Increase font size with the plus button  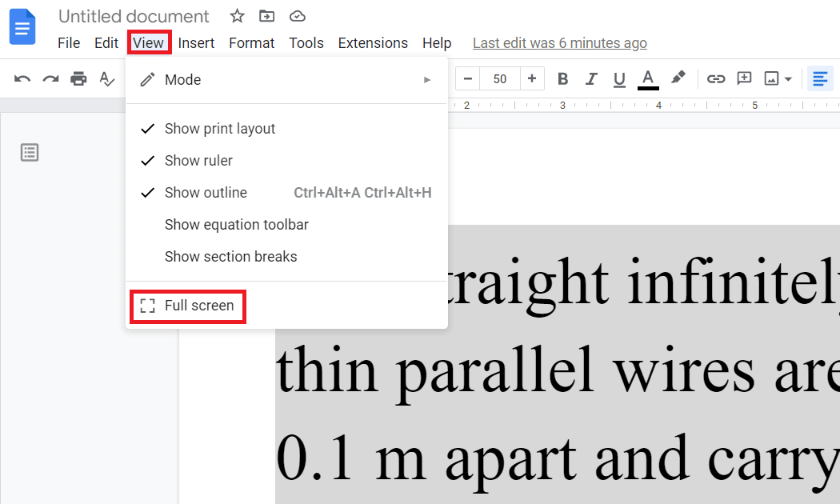(532, 78)
